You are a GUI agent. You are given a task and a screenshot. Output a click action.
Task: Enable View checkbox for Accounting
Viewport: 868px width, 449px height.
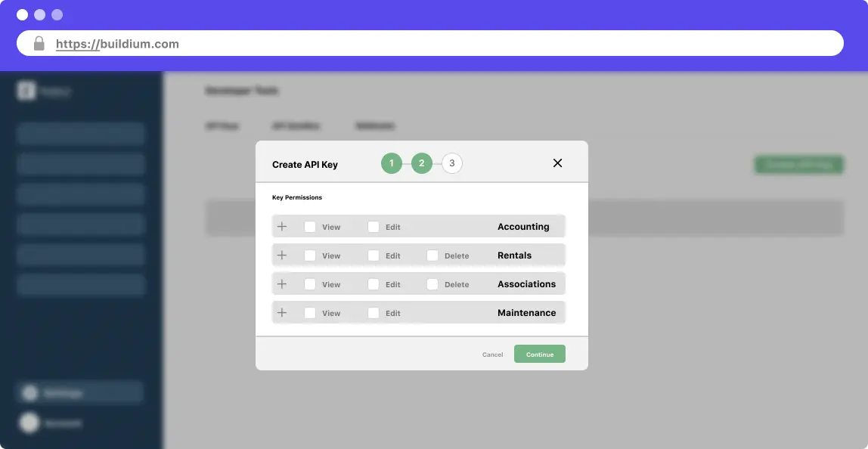click(x=310, y=227)
